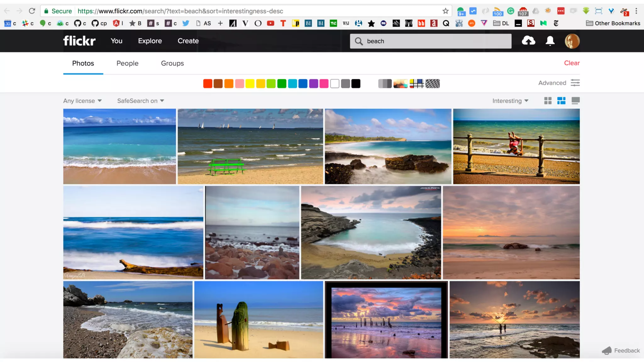Expand the Interesting sort dropdown
The width and height of the screenshot is (644, 362).
pyautogui.click(x=510, y=101)
